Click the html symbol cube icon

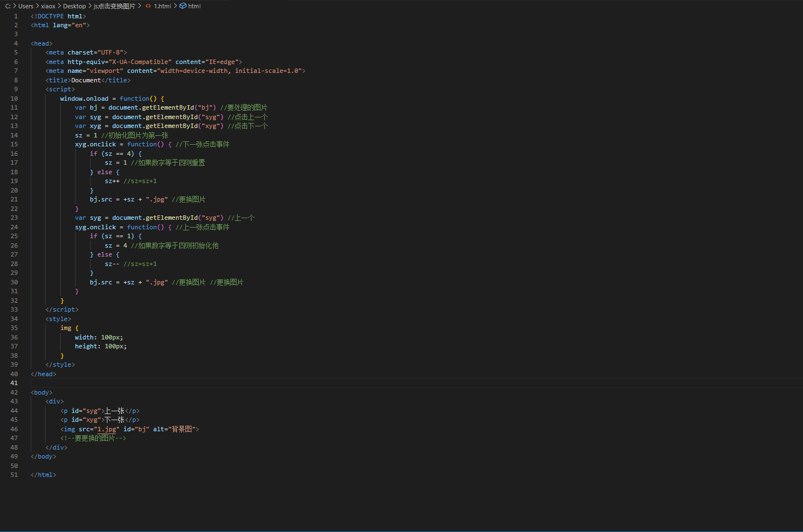point(183,6)
